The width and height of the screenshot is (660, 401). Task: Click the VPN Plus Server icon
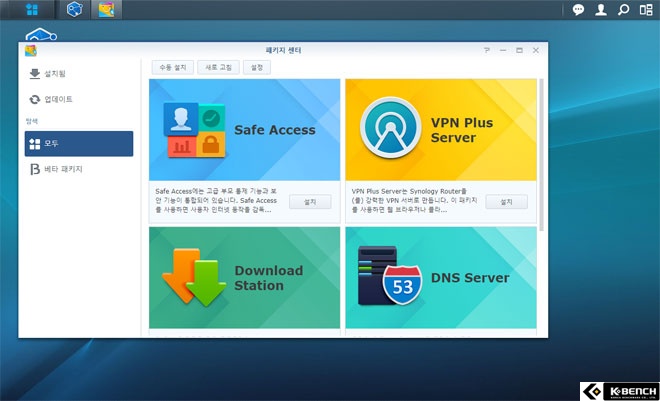click(x=391, y=127)
